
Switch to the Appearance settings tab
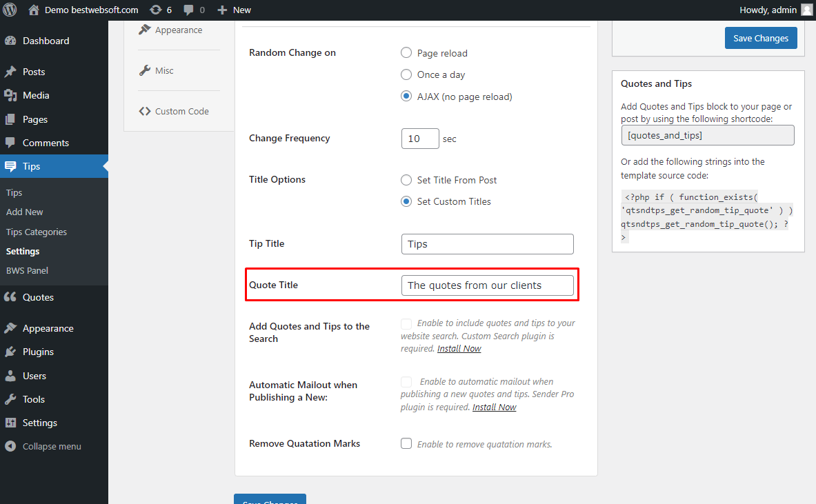[x=179, y=30]
